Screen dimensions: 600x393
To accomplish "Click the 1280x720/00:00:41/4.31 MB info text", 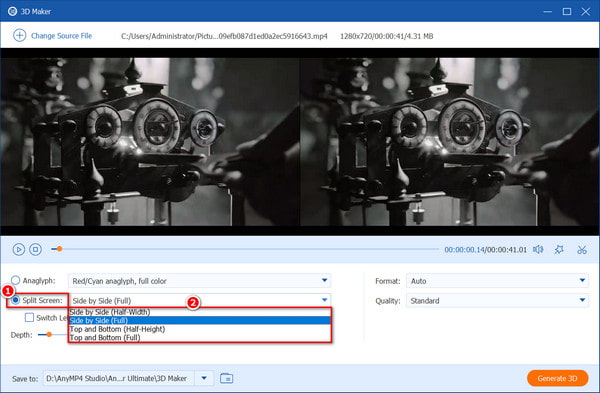I will pyautogui.click(x=386, y=36).
